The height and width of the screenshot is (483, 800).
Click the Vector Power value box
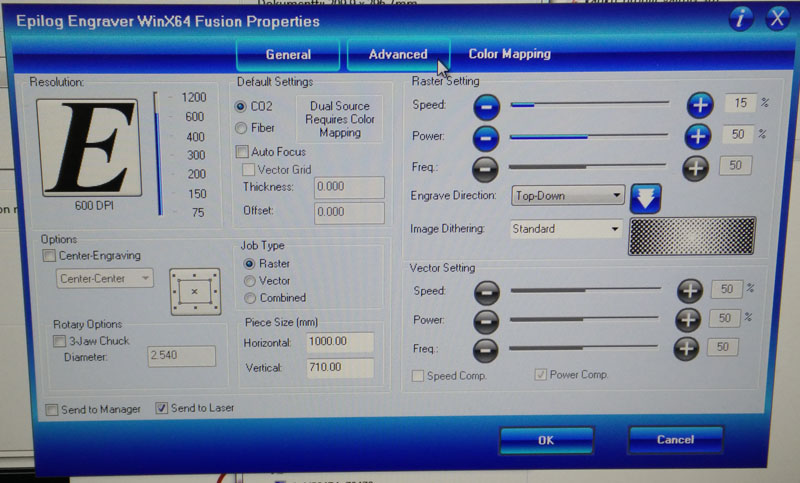pyautogui.click(x=725, y=319)
